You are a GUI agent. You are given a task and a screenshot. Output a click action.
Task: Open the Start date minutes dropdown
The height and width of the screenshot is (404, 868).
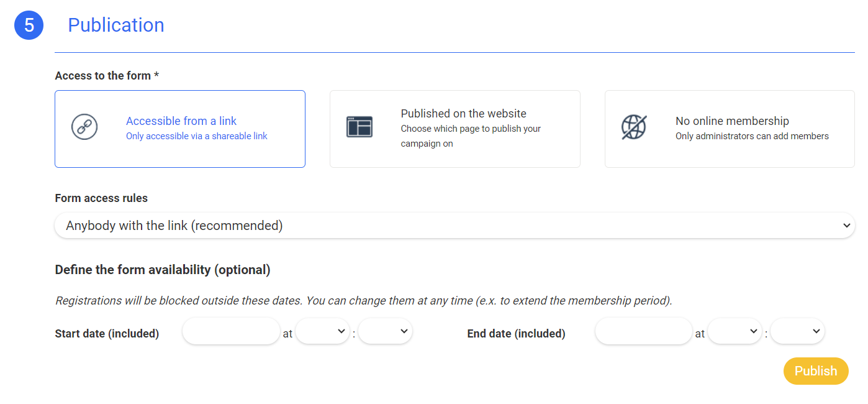pyautogui.click(x=385, y=332)
